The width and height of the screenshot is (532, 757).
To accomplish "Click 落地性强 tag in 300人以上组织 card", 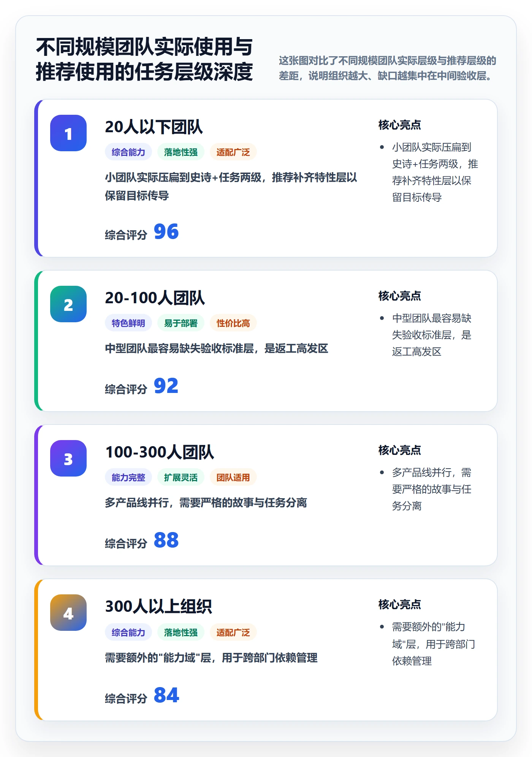I will tap(181, 633).
